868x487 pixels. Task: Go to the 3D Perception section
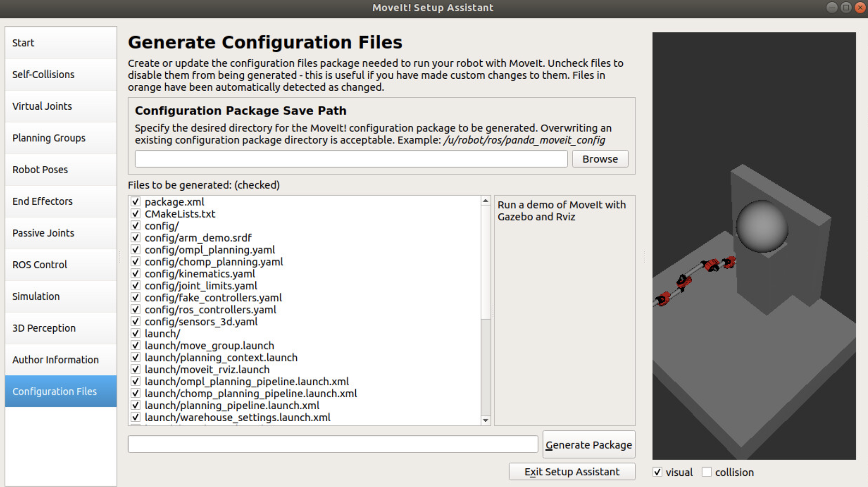(60, 328)
